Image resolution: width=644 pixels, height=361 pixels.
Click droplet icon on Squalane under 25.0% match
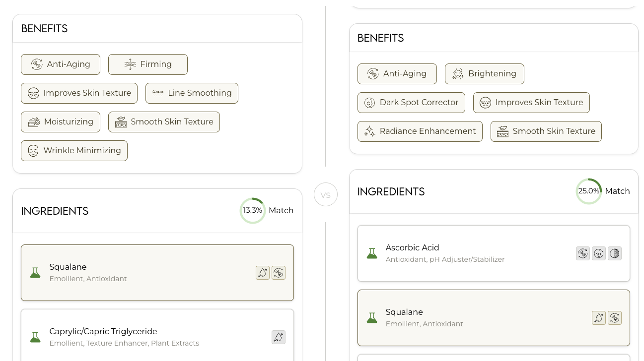[599, 318]
